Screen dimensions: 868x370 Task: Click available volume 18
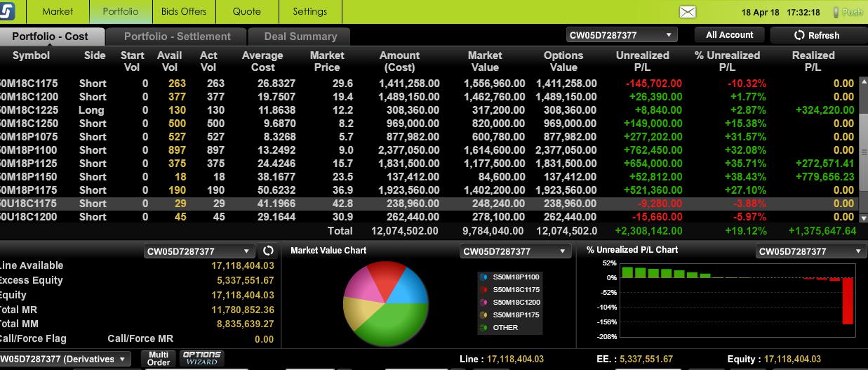tap(180, 176)
